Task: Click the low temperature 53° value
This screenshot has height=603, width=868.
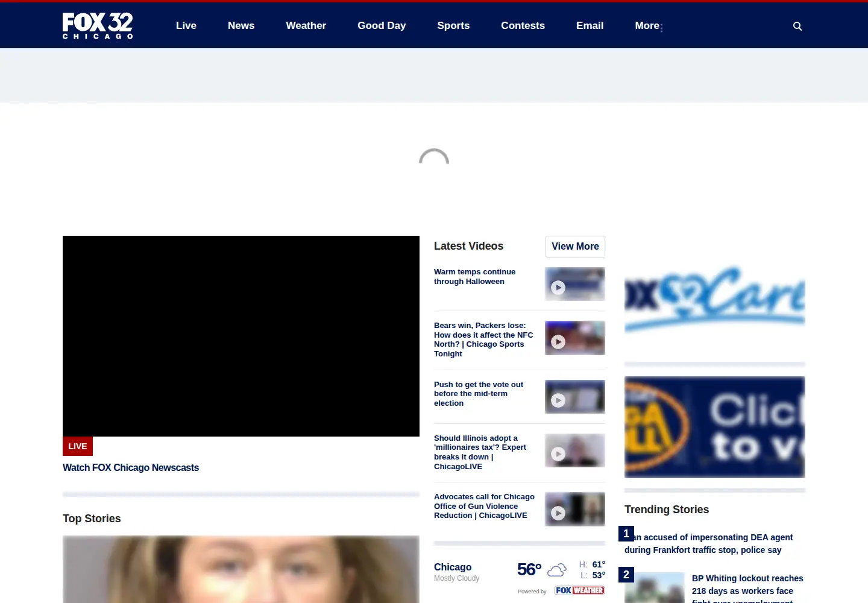Action: 599,575
